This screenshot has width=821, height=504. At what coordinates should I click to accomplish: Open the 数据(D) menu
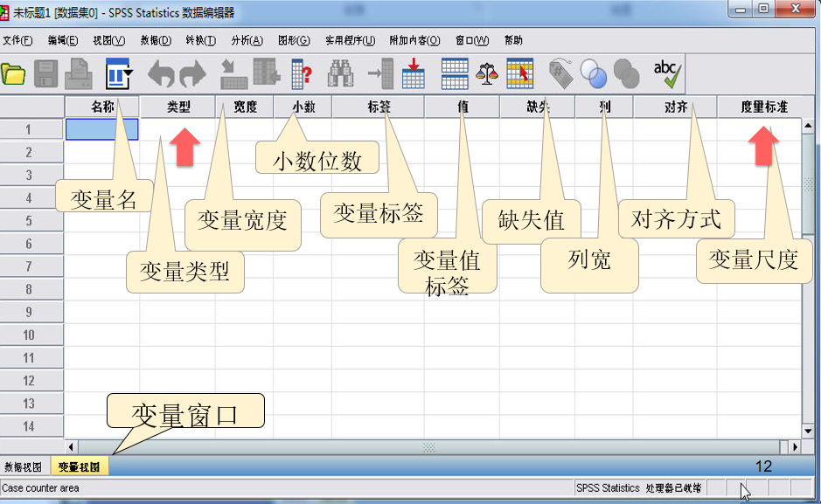tap(156, 40)
